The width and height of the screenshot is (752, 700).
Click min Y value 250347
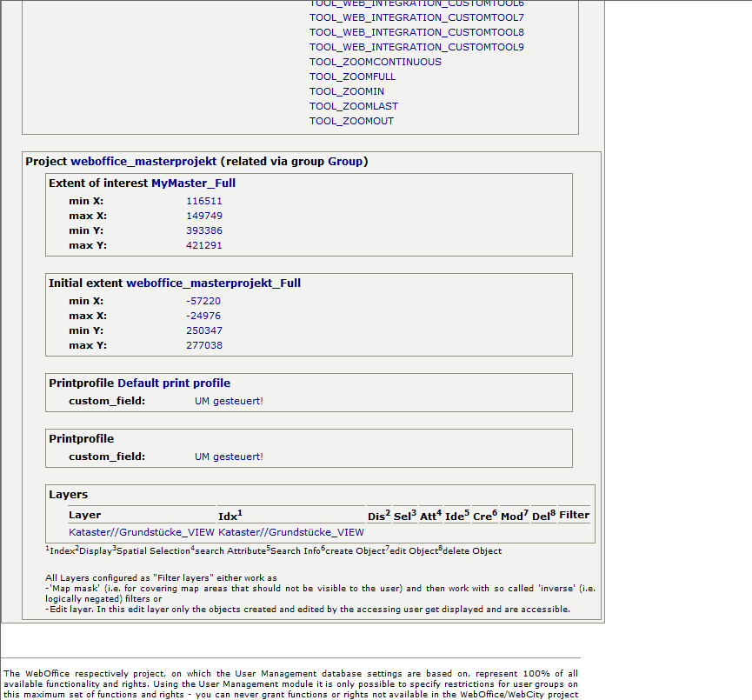203,331
